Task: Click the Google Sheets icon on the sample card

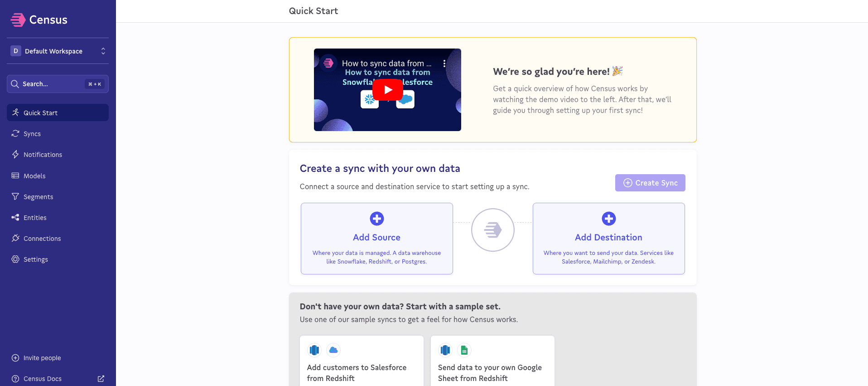Action: coord(464,350)
